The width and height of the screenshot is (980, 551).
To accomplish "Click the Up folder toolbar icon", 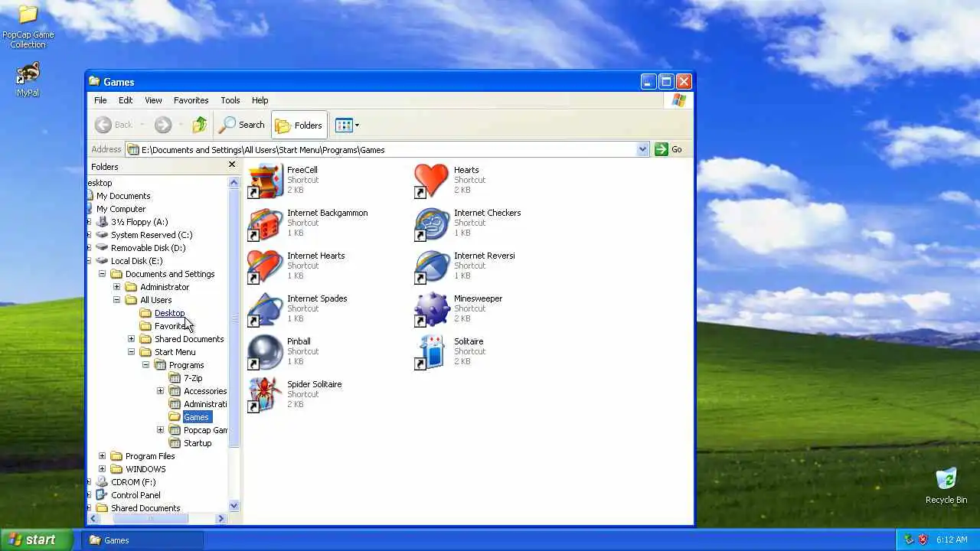I will [x=200, y=125].
